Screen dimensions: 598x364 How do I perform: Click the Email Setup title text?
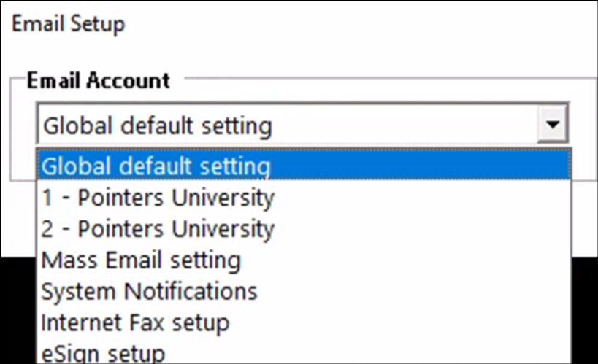pos(68,23)
